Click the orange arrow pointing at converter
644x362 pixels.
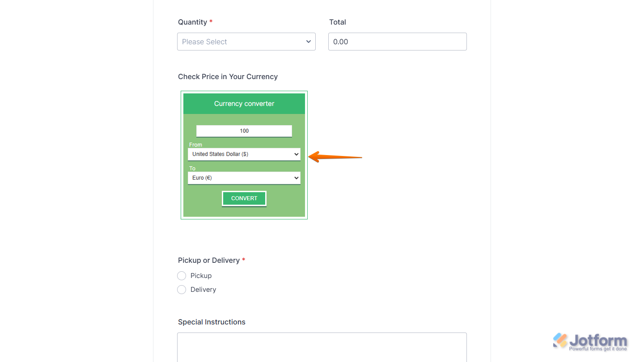[x=335, y=157]
